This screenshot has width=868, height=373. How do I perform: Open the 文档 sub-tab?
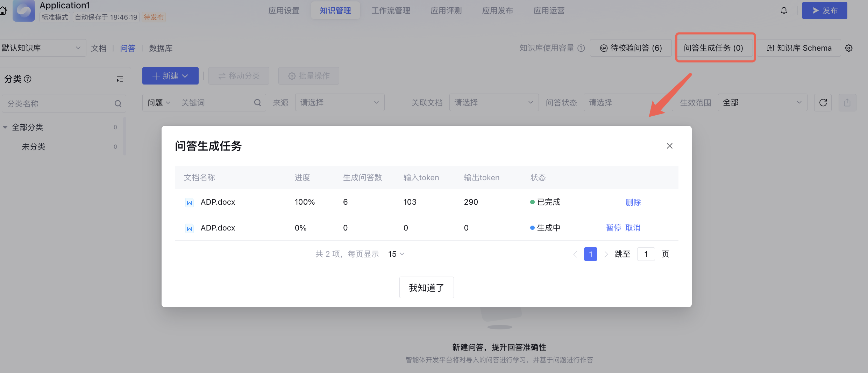pos(99,48)
